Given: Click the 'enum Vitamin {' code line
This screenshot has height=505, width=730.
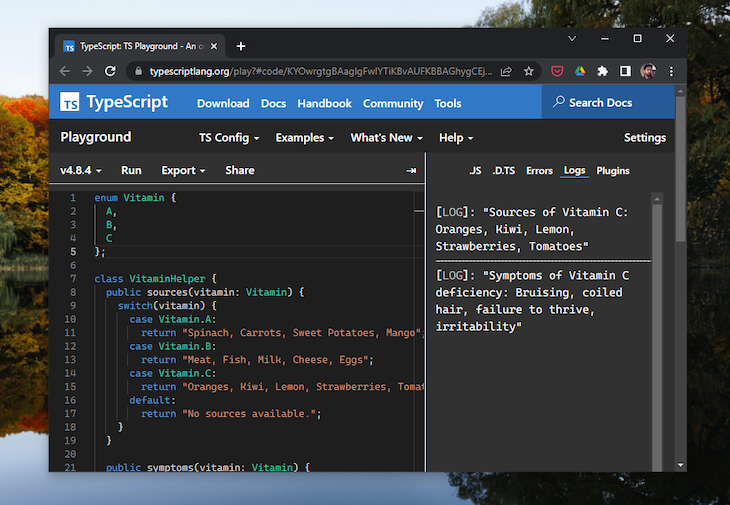Looking at the screenshot, I should [135, 198].
